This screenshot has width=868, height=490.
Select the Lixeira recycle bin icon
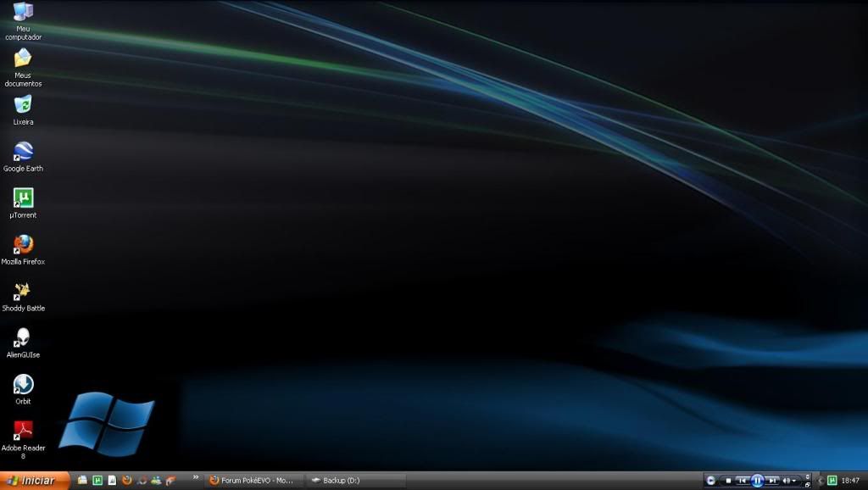(23, 105)
